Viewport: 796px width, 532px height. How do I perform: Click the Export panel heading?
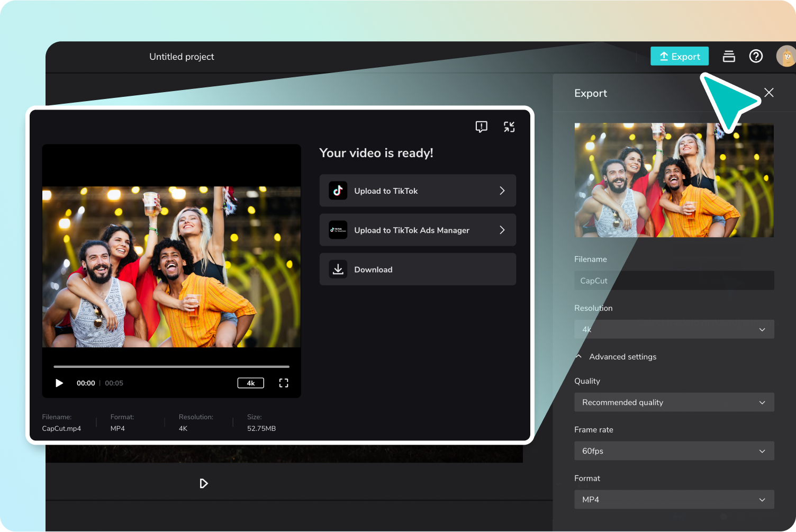(591, 93)
